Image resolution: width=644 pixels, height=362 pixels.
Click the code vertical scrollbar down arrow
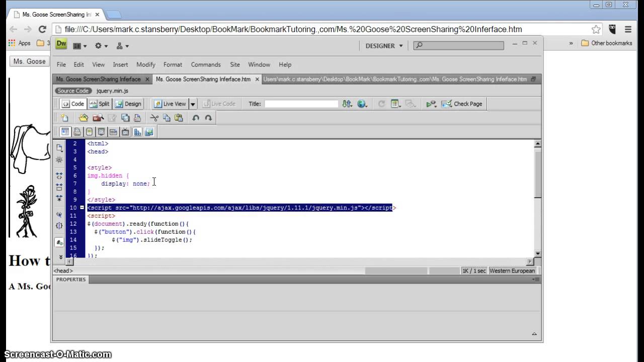tap(537, 253)
